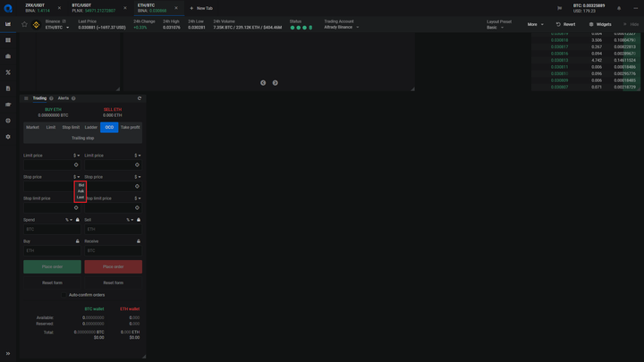
Task: Add ETH/BTC pair to favorites star
Action: [24, 25]
